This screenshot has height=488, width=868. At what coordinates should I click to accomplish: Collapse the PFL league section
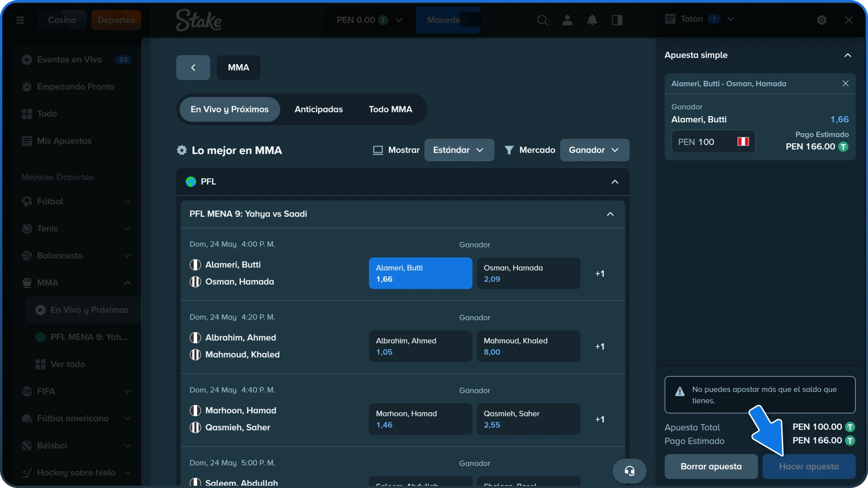click(615, 182)
